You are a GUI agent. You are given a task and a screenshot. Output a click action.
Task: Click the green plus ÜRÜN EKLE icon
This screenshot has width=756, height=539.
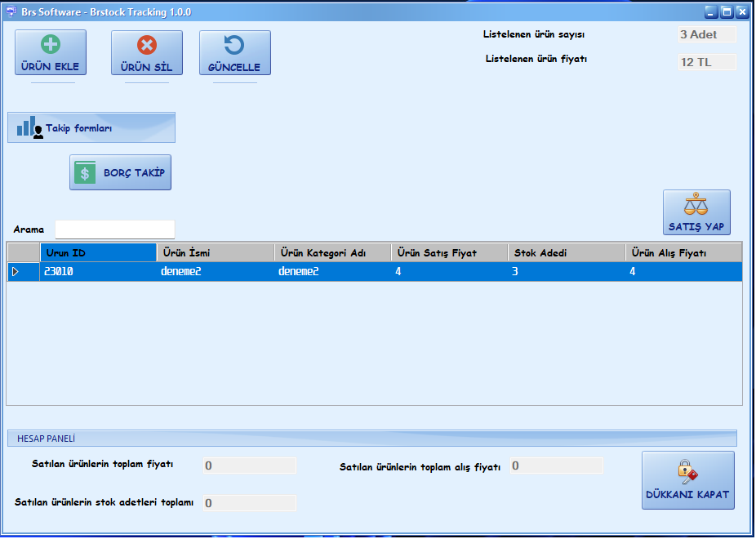[51, 42]
